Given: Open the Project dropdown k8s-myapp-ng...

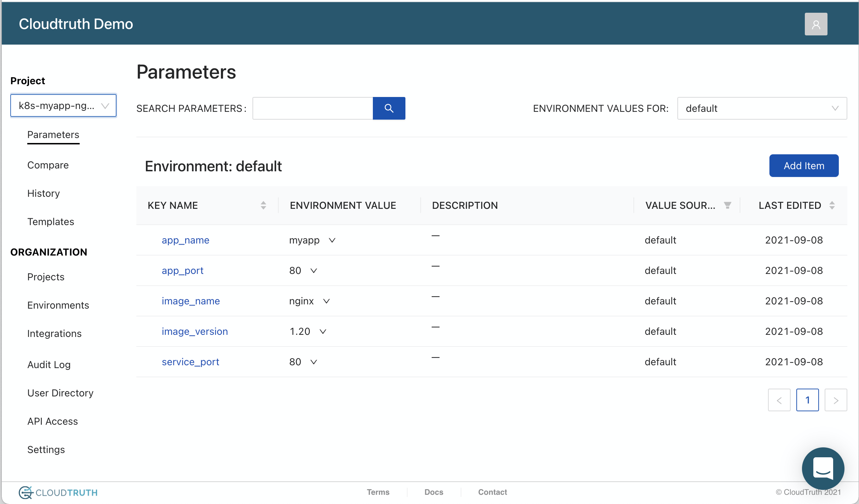Looking at the screenshot, I should [63, 105].
